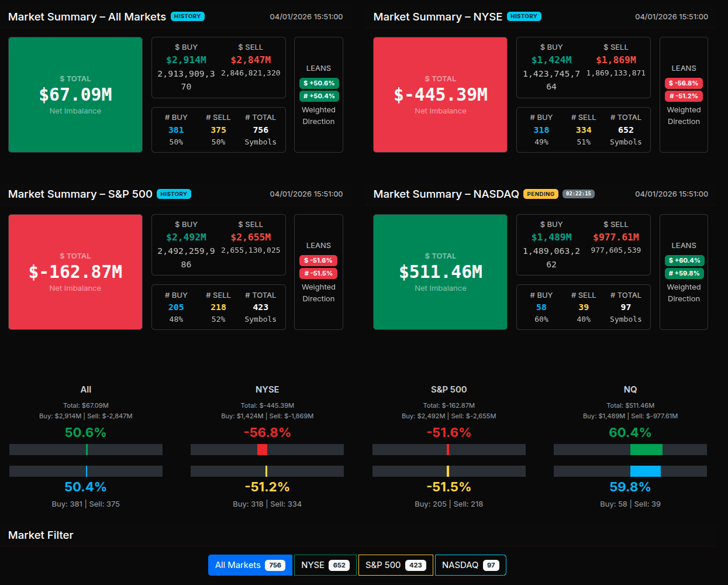Switch to the NYSE market filter

(325, 565)
